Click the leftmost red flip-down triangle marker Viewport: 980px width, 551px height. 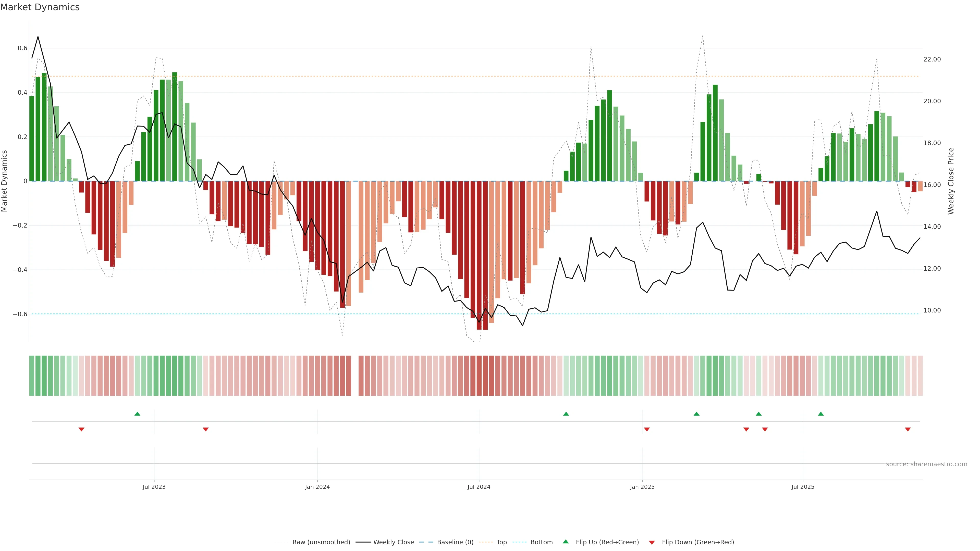[x=81, y=429]
